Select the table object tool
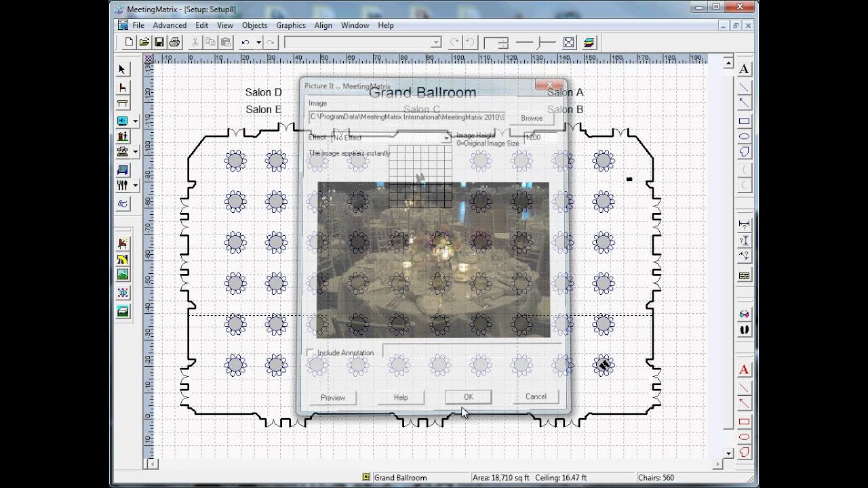The height and width of the screenshot is (488, 868). [123, 104]
